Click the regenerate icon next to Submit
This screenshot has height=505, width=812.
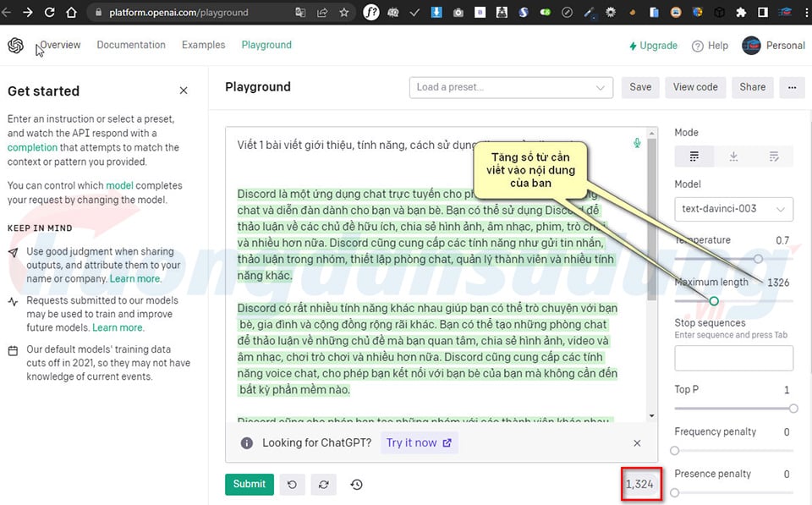click(323, 485)
